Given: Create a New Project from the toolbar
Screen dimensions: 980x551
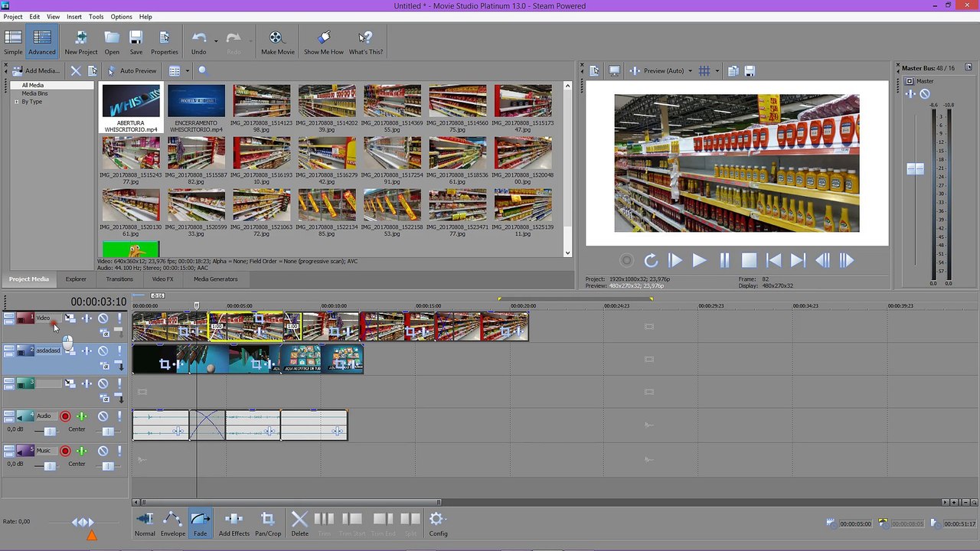Looking at the screenshot, I should point(81,42).
